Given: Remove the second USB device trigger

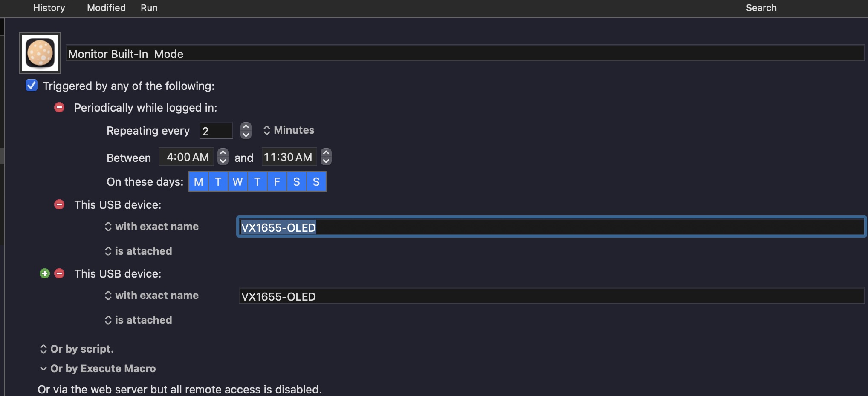Looking at the screenshot, I should coord(59,274).
